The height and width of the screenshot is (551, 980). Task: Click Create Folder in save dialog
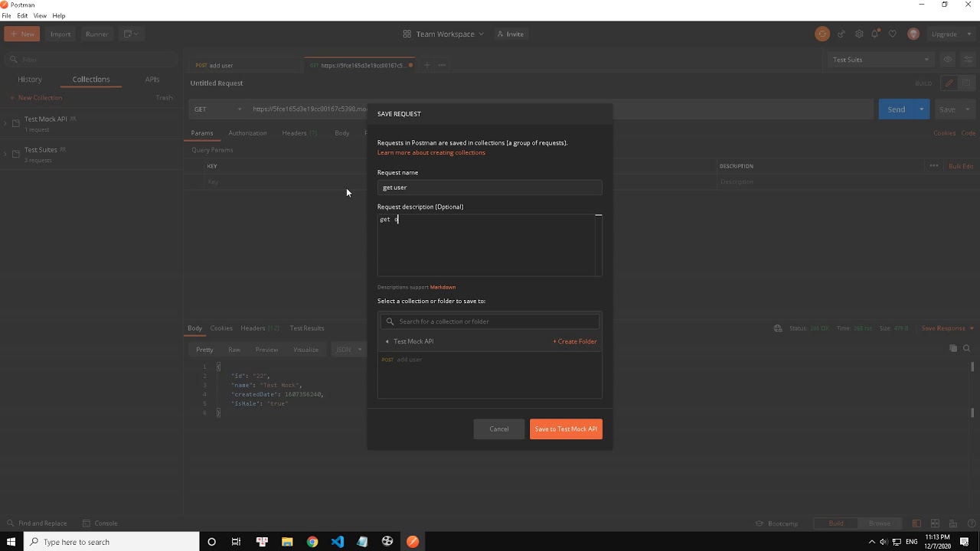pyautogui.click(x=575, y=341)
